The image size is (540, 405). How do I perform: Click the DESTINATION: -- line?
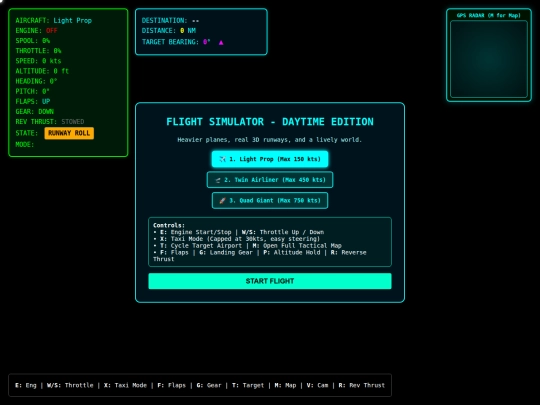pyautogui.click(x=170, y=21)
